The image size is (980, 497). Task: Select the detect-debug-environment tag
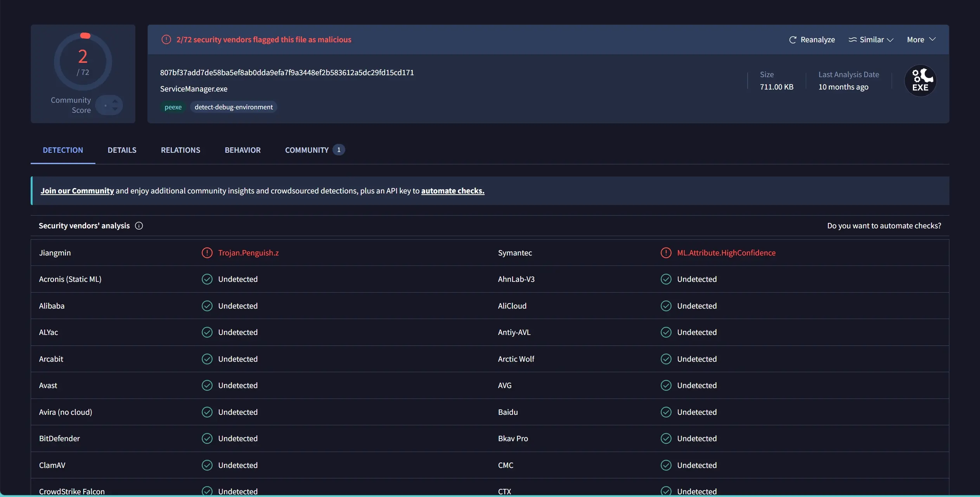pyautogui.click(x=234, y=107)
